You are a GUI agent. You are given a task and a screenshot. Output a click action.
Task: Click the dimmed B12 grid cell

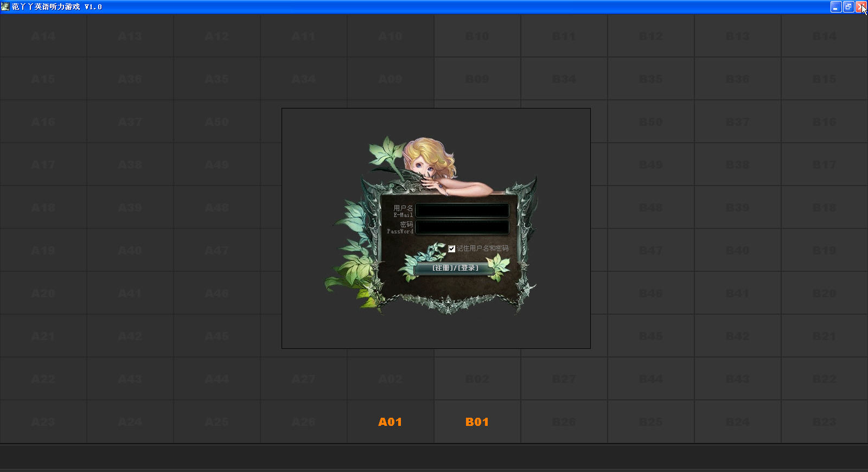(651, 36)
